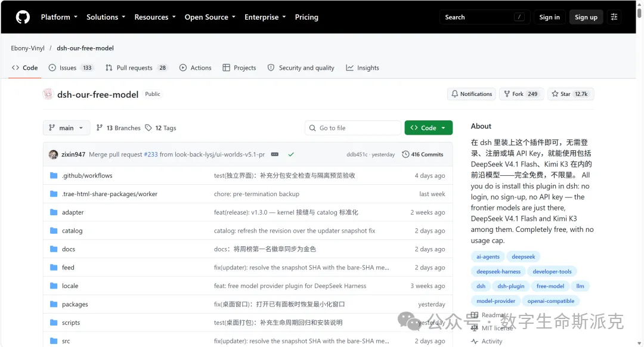The height and width of the screenshot is (347, 644).
Task: Expand the Enterprise menu
Action: (265, 17)
